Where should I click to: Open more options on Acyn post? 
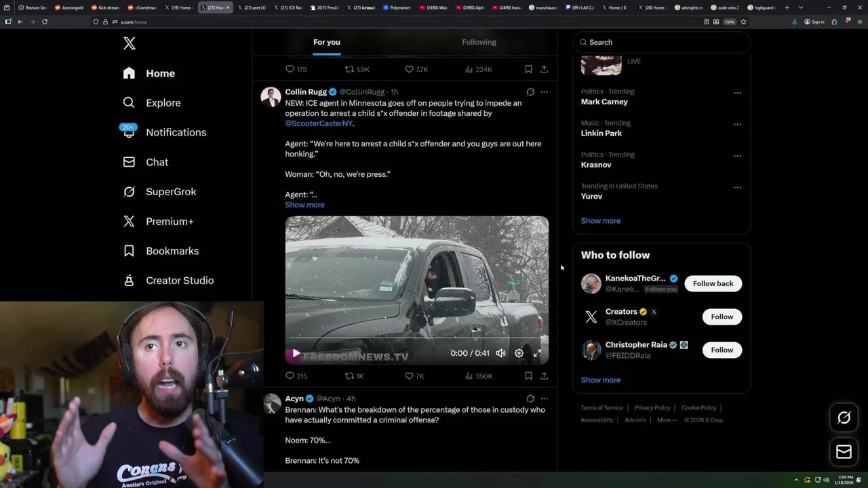coord(544,399)
